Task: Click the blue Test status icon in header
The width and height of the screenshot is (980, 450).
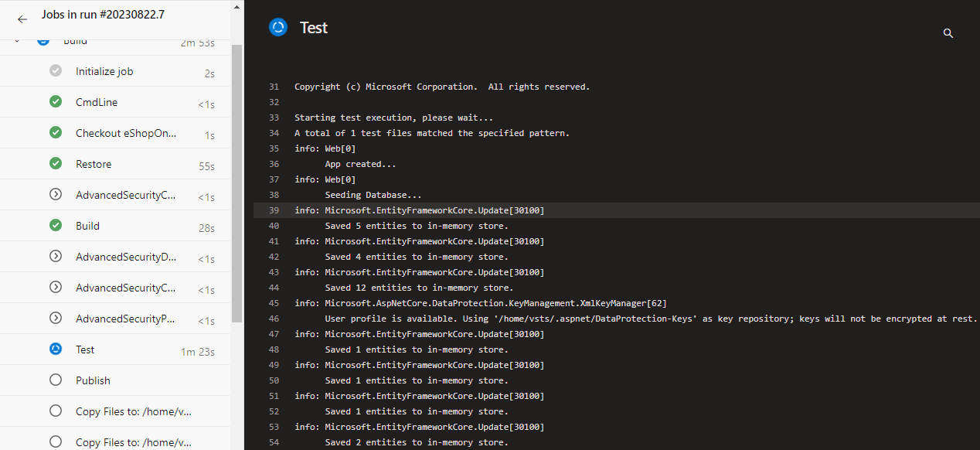Action: click(x=277, y=27)
